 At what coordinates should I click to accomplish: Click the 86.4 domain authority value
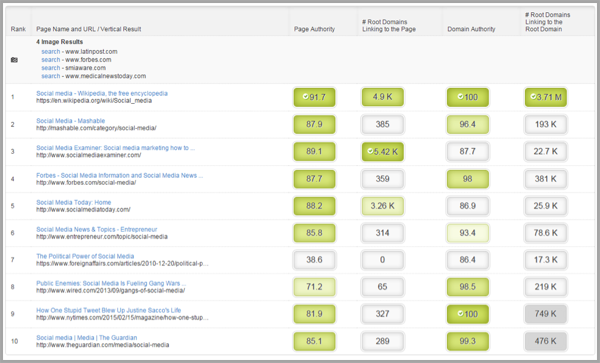point(468,260)
